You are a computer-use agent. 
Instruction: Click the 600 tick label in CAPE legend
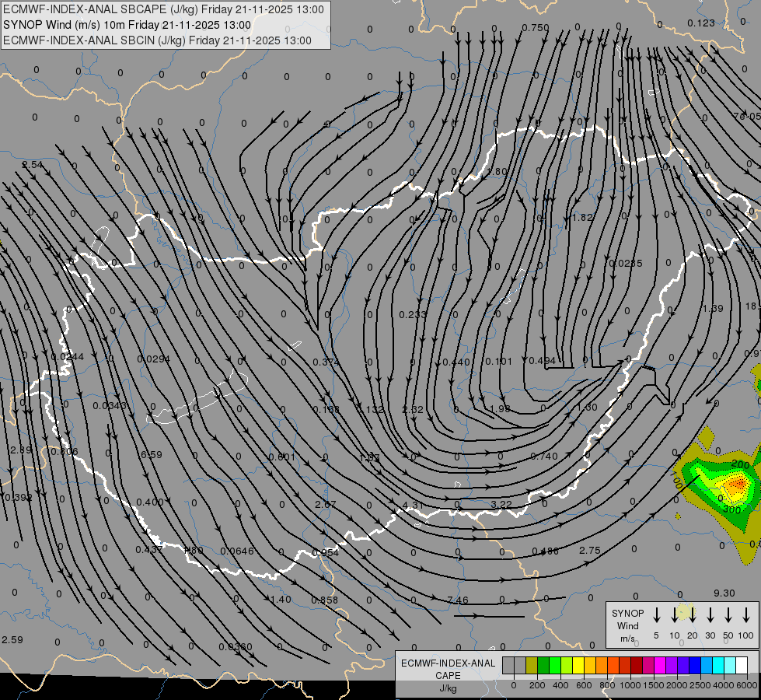[x=584, y=685]
